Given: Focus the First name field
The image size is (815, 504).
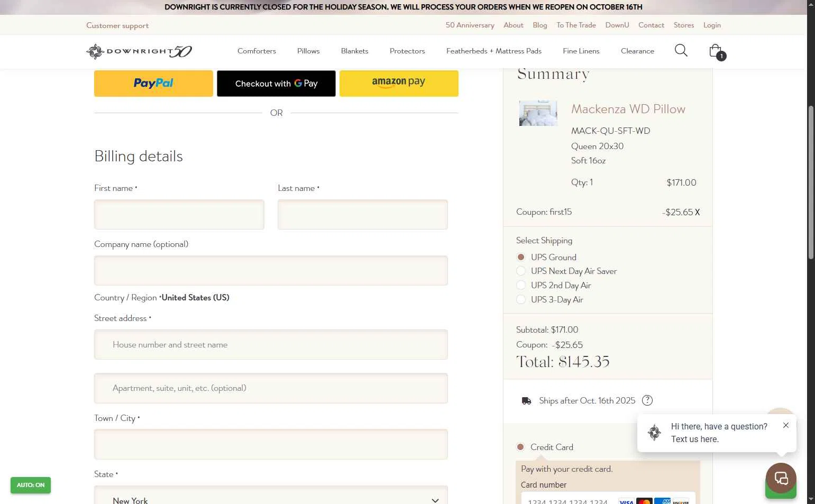Looking at the screenshot, I should coord(179,214).
